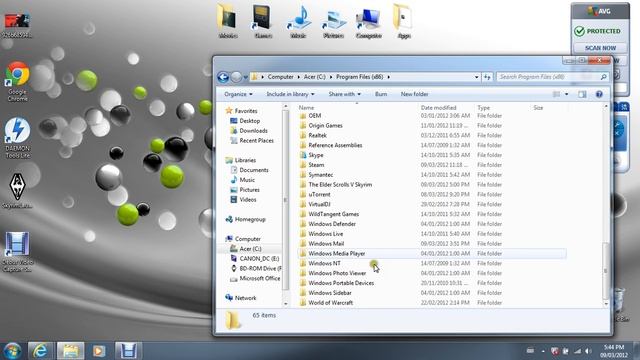Screen dimensions: 640x360
Task: Launch the Skyrim desktop shortcut
Action: click(17, 191)
